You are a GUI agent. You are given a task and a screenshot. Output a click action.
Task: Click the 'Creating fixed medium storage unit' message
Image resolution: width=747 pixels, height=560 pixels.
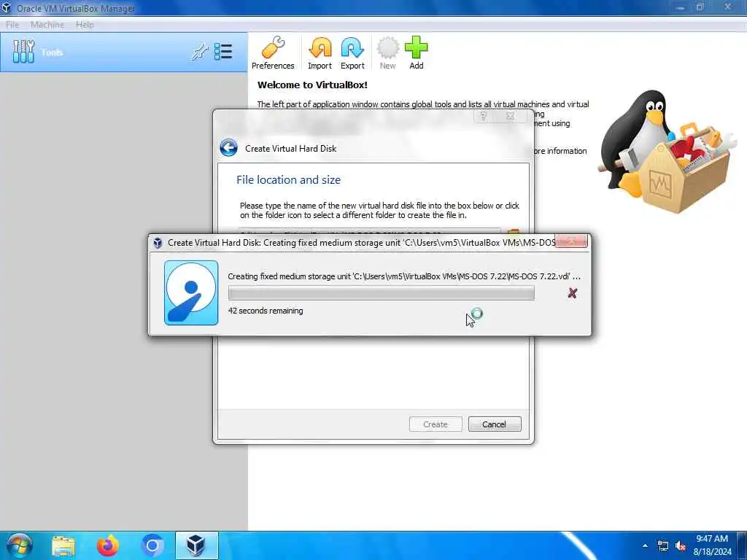pos(404,276)
